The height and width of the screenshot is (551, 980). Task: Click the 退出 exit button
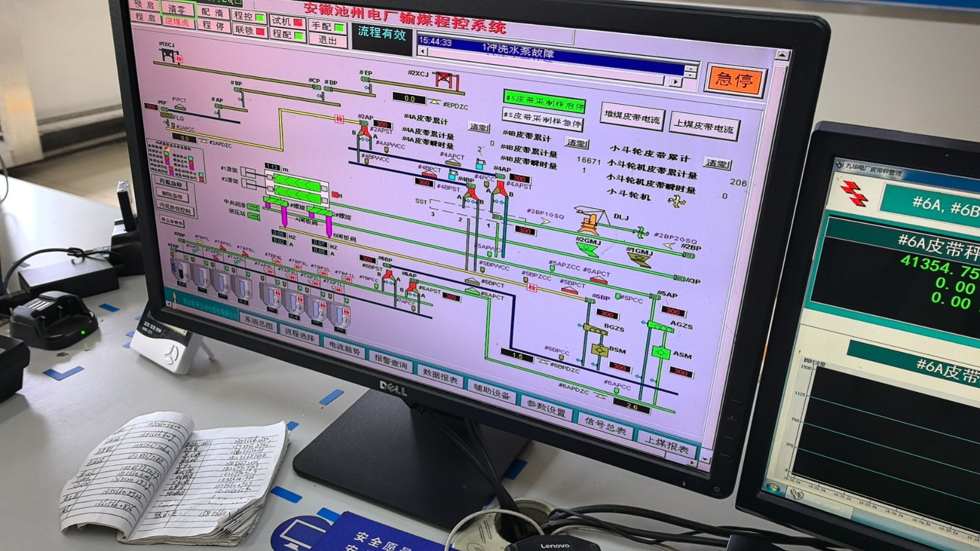[326, 40]
